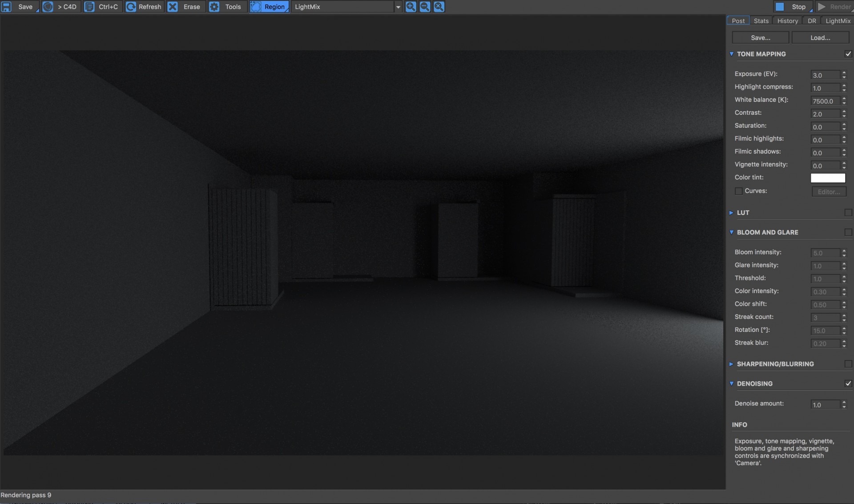Image resolution: width=854 pixels, height=504 pixels.
Task: Click the Save button in Post panel
Action: tap(760, 37)
